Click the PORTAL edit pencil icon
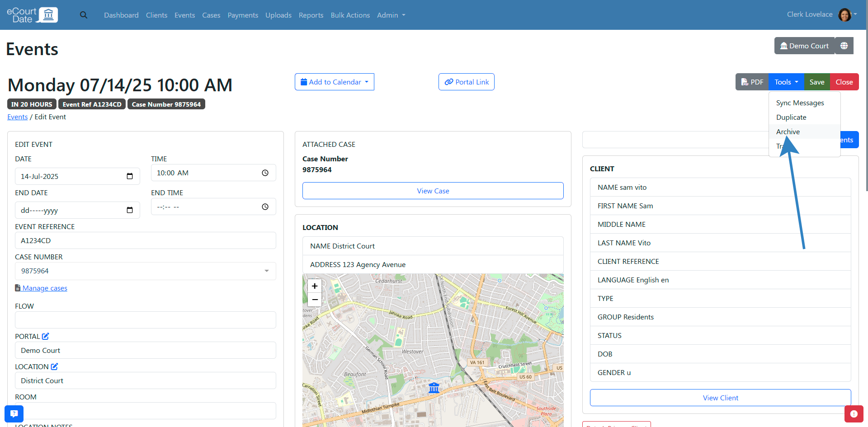This screenshot has height=427, width=868. (46, 336)
